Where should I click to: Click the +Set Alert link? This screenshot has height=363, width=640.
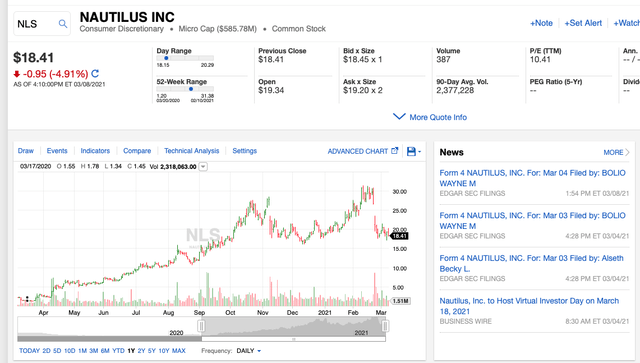point(583,23)
